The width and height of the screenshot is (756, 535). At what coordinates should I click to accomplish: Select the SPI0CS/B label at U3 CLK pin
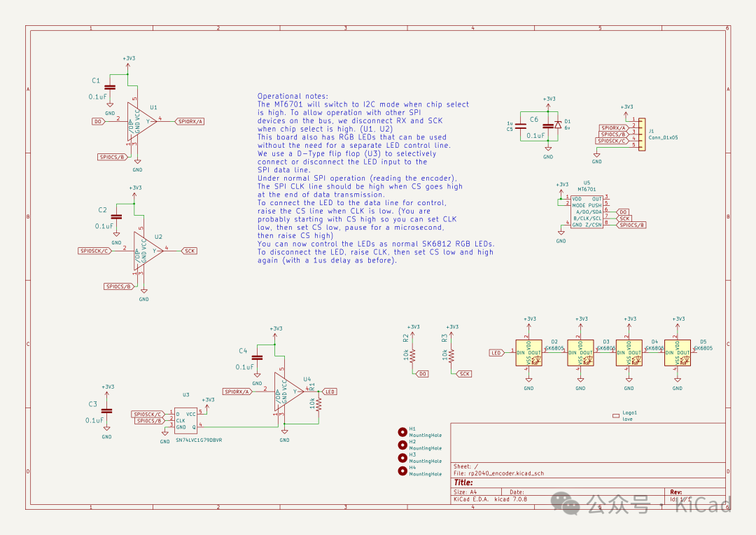coord(150,421)
